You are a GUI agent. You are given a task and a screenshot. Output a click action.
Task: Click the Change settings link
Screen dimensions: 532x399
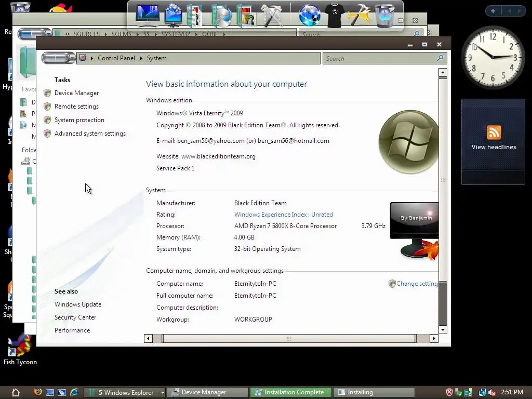click(417, 284)
